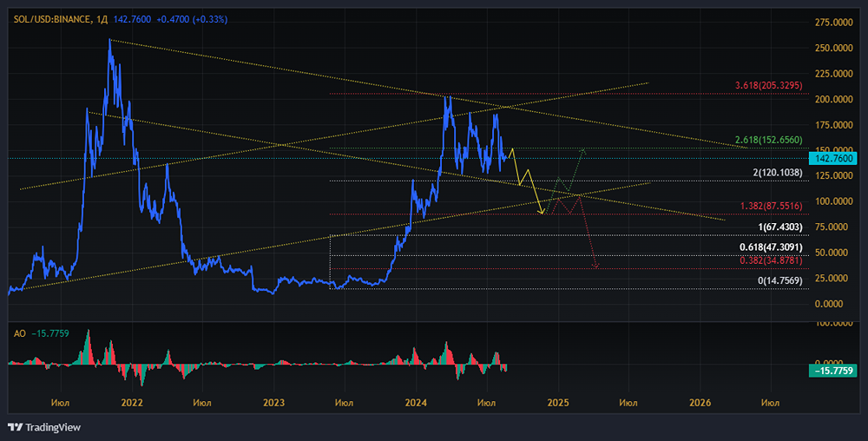Select the red dotted downward projection arrowhead
This screenshot has width=868, height=441.
point(595,267)
